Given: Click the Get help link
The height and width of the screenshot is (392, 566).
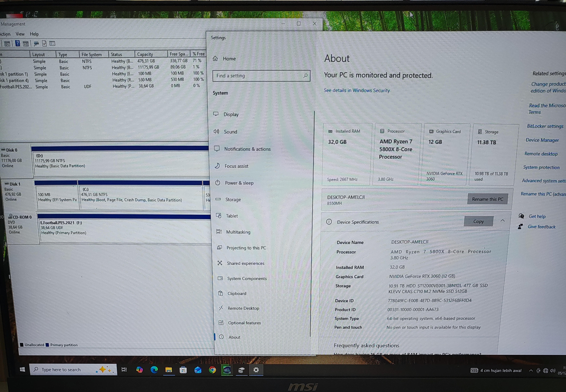Looking at the screenshot, I should click(537, 216).
